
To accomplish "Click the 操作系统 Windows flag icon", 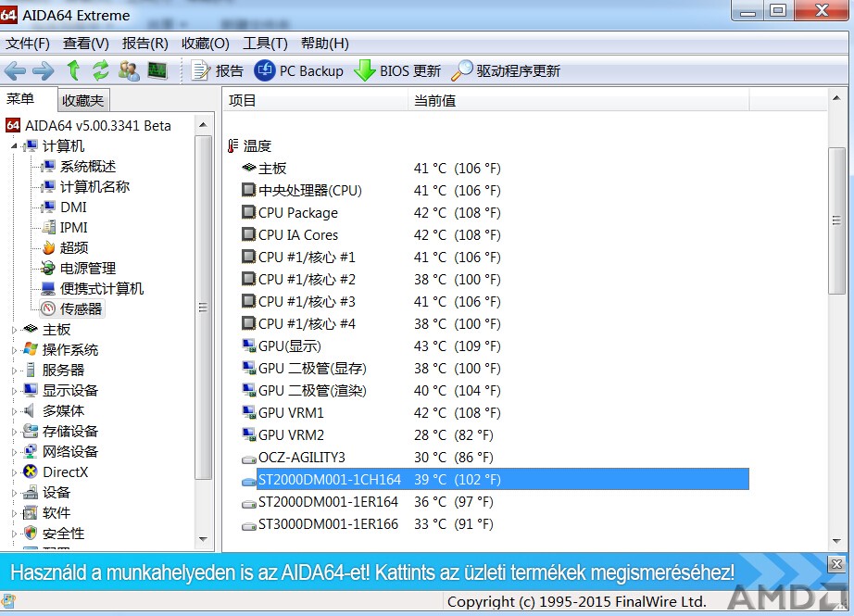I will pyautogui.click(x=31, y=349).
